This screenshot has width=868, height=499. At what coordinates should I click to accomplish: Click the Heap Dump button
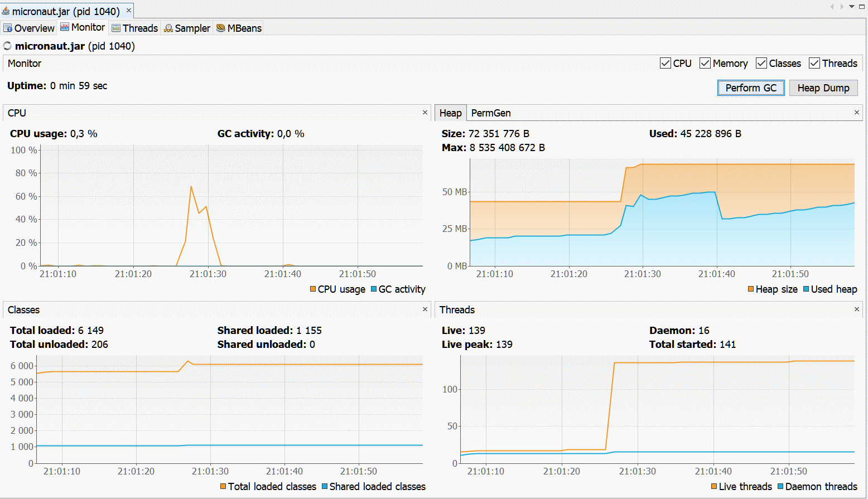[823, 88]
